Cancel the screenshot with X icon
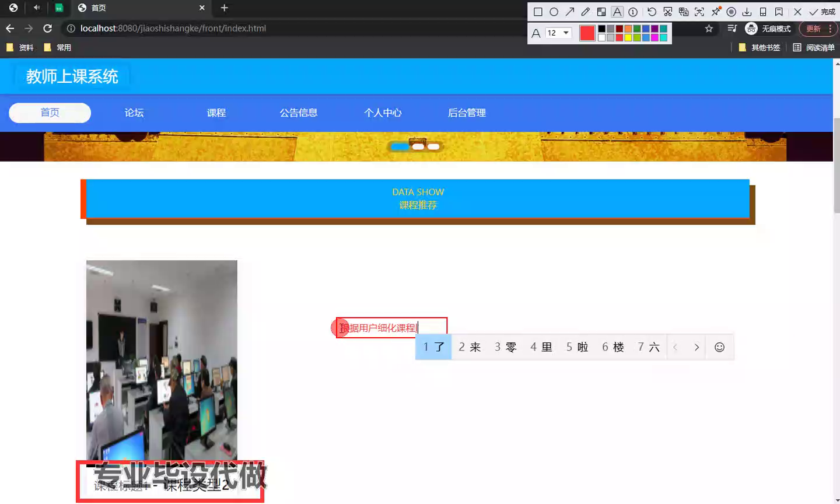This screenshot has width=840, height=504. coord(797,12)
